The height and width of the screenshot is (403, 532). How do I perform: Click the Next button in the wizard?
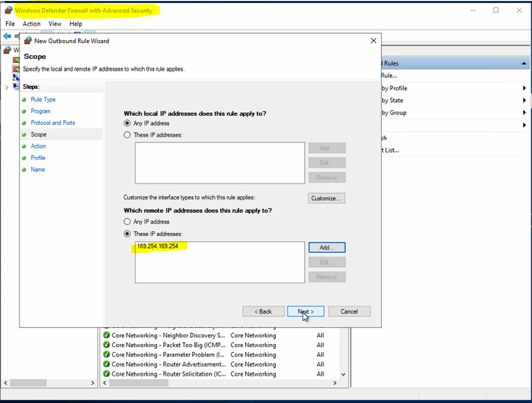click(306, 311)
